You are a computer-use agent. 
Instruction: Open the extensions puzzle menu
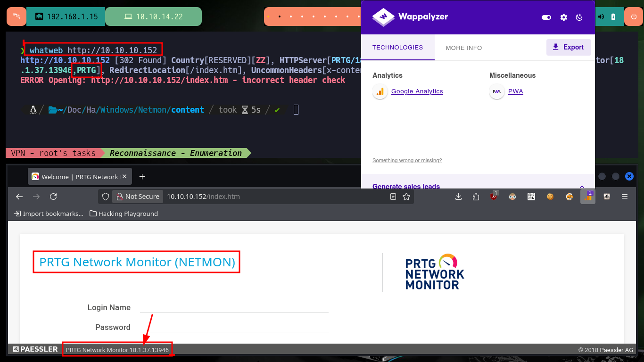tap(476, 197)
